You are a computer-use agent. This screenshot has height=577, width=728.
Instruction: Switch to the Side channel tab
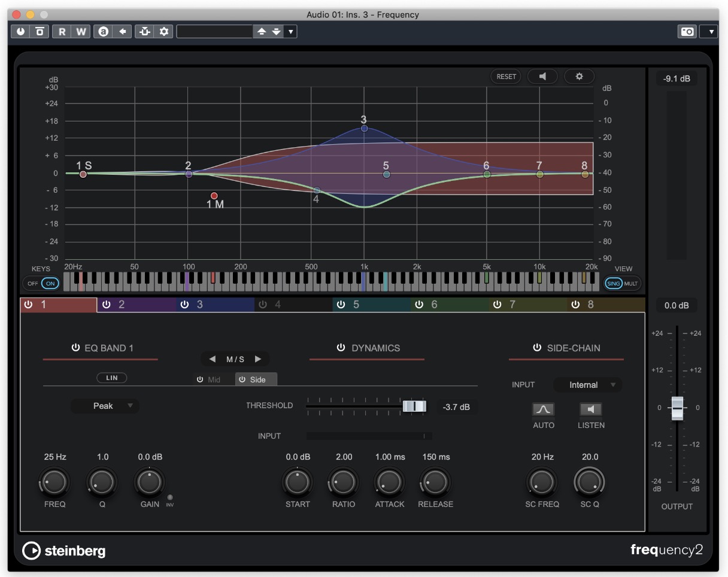point(256,379)
